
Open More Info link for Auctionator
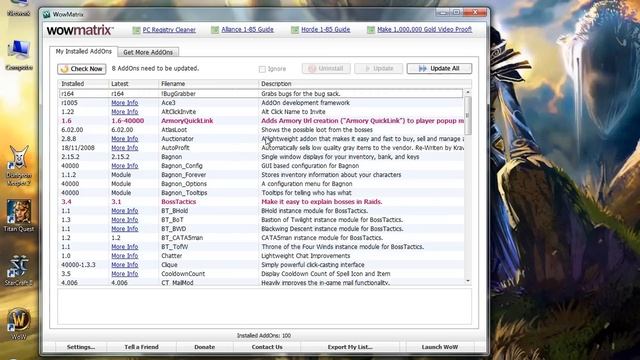[x=124, y=139]
